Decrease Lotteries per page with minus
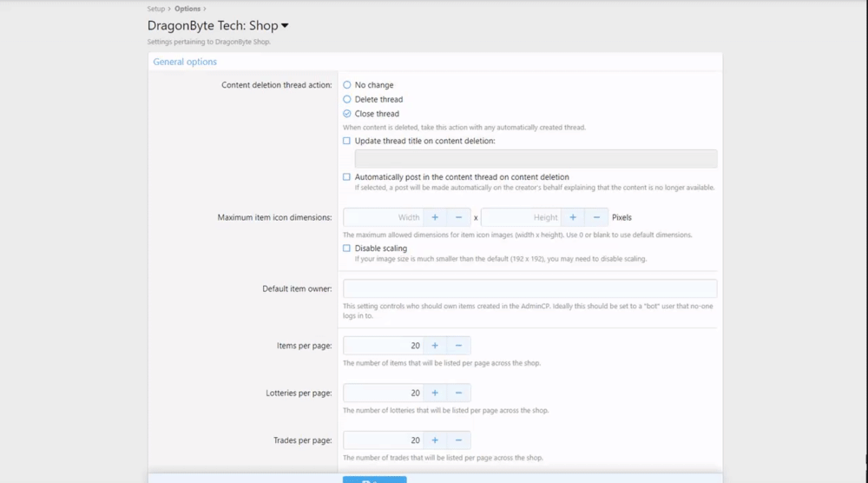This screenshot has width=868, height=483. [458, 394]
